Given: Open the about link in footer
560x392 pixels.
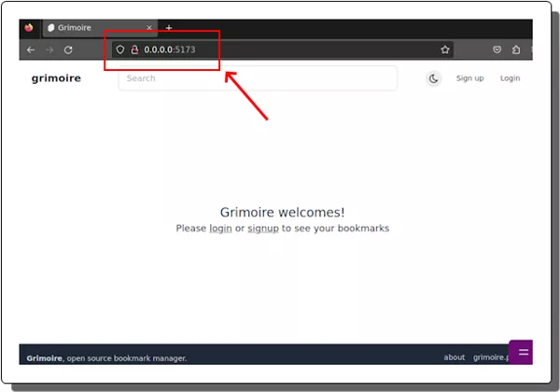Looking at the screenshot, I should click(x=455, y=357).
